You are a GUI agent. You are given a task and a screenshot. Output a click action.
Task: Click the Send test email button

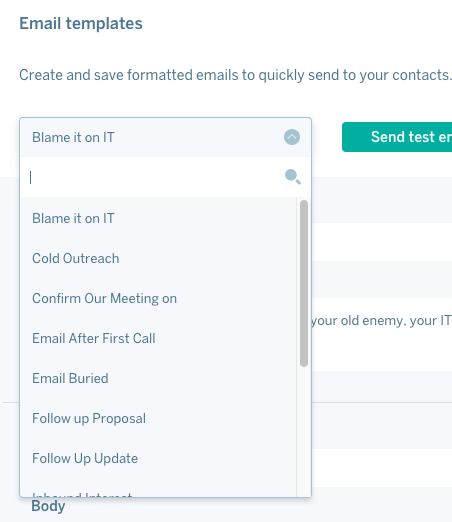(397, 137)
